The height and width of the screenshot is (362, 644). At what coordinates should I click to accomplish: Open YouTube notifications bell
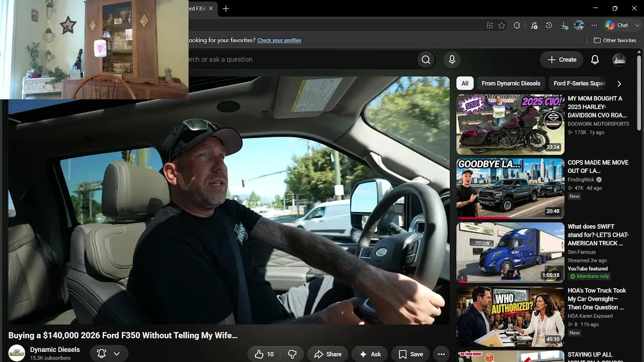[595, 59]
